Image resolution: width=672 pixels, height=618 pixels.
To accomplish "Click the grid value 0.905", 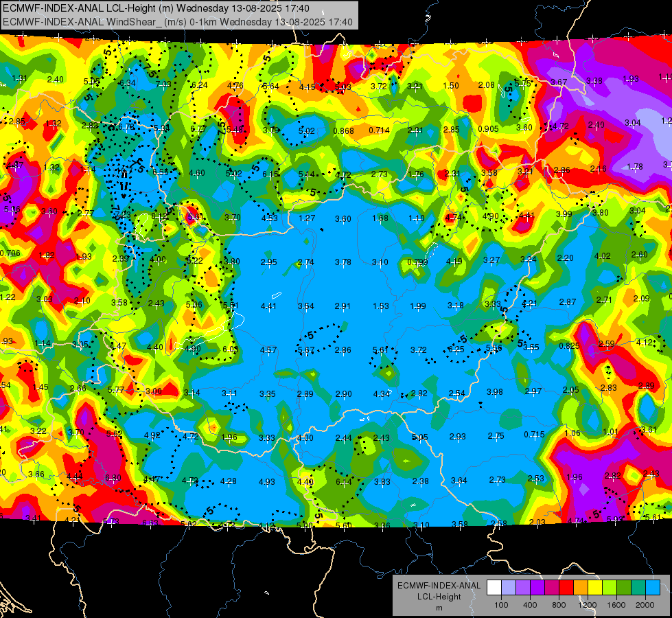I will [488, 128].
